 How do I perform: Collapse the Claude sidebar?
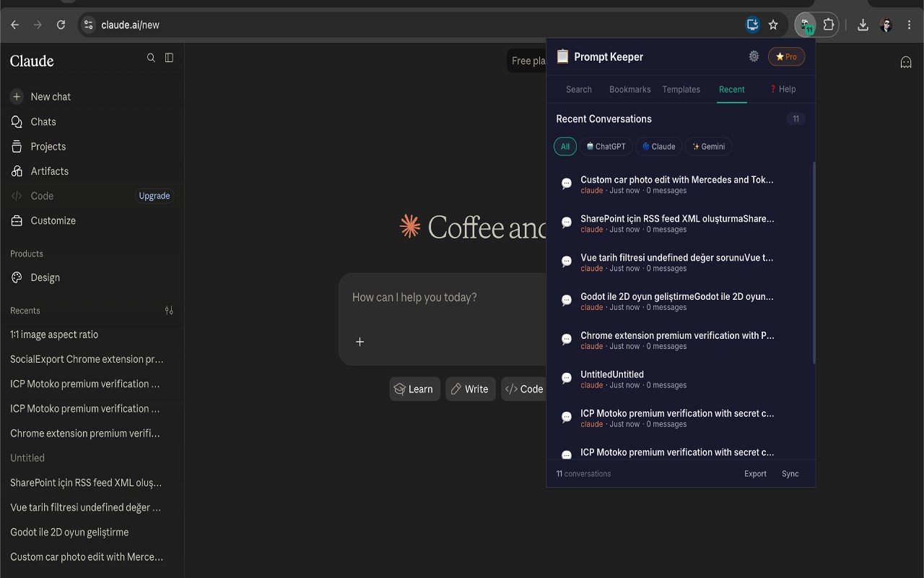pos(169,58)
